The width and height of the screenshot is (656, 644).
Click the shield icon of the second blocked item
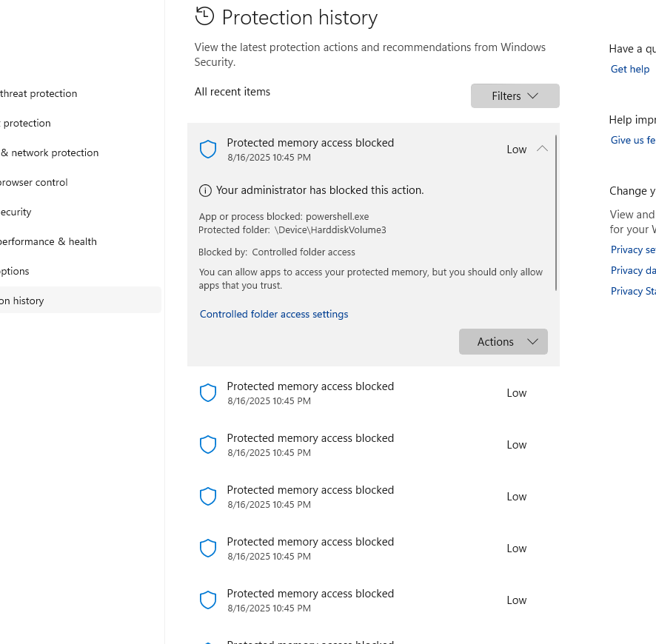tap(208, 393)
